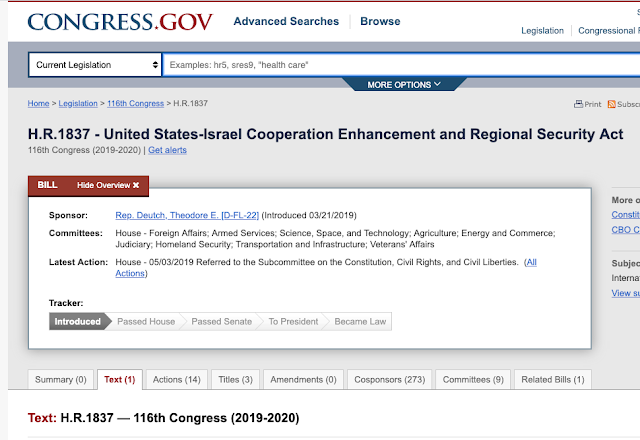
Task: Open the Committees (9) tab
Action: coord(473,380)
